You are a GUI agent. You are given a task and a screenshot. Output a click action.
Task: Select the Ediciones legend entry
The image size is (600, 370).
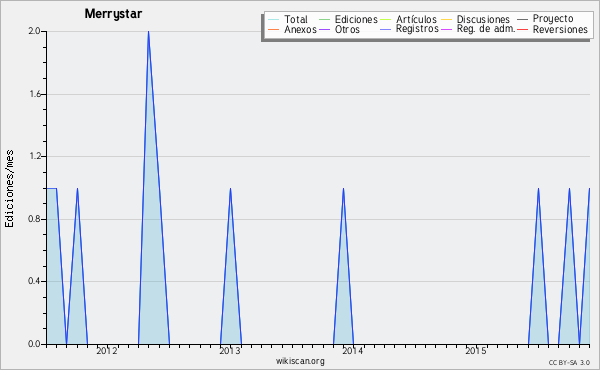click(348, 19)
